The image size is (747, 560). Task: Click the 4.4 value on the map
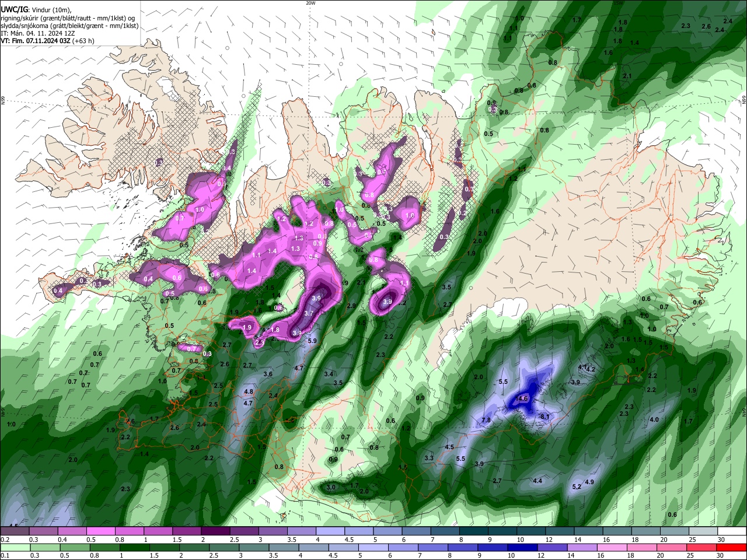click(x=538, y=481)
